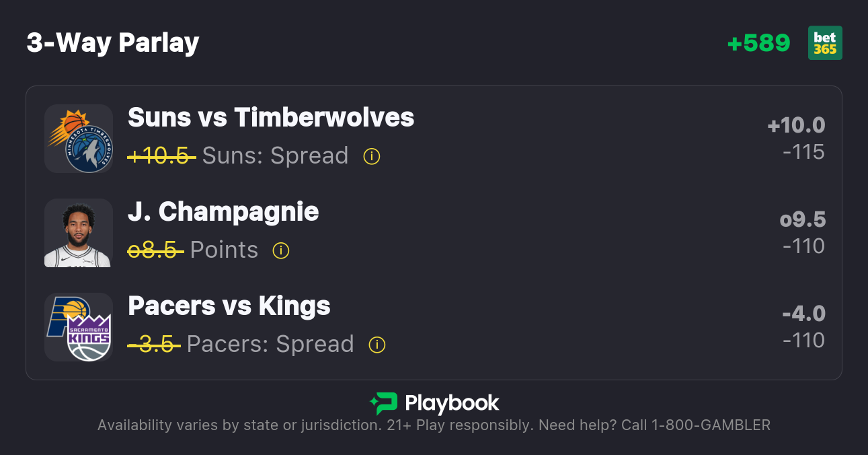Click the -4.0 Pacers spread line
The height and width of the screenshot is (455, 868).
tap(803, 314)
